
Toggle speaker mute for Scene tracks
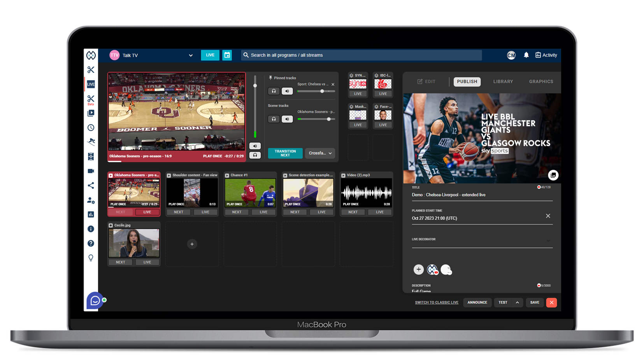[287, 119]
